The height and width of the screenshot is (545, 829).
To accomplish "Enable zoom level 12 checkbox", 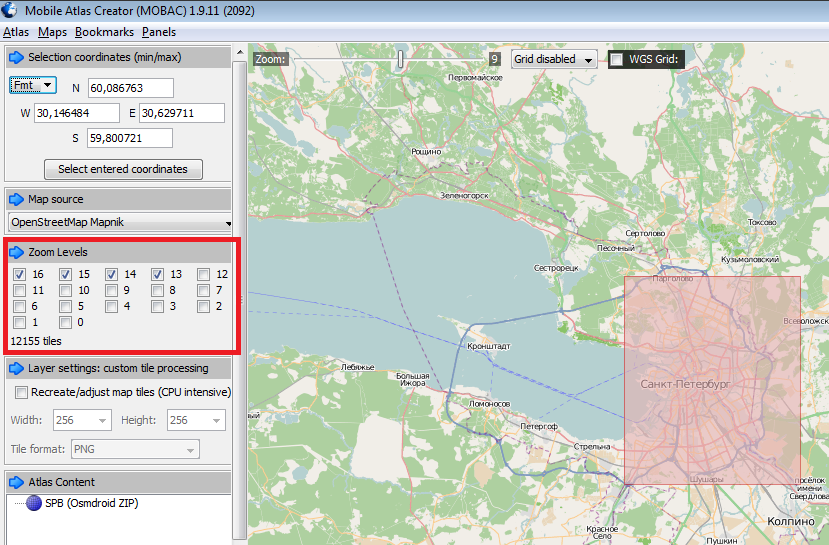I will (x=203, y=274).
